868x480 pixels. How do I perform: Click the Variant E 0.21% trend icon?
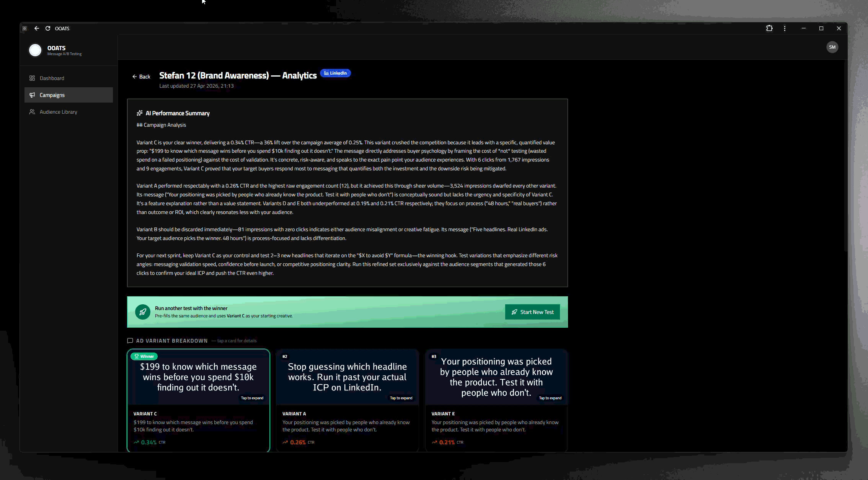coord(434,442)
